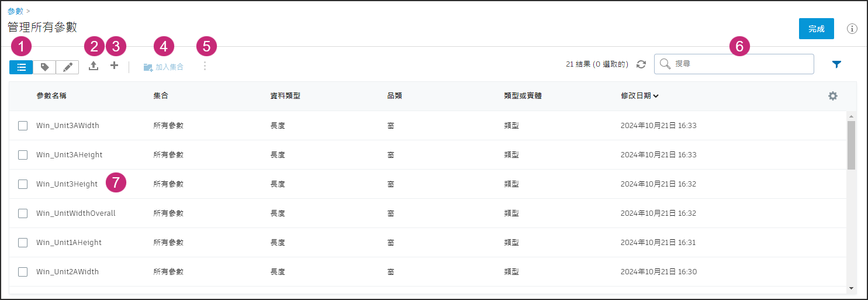
Task: Open the filter funnel icon
Action: coord(836,64)
